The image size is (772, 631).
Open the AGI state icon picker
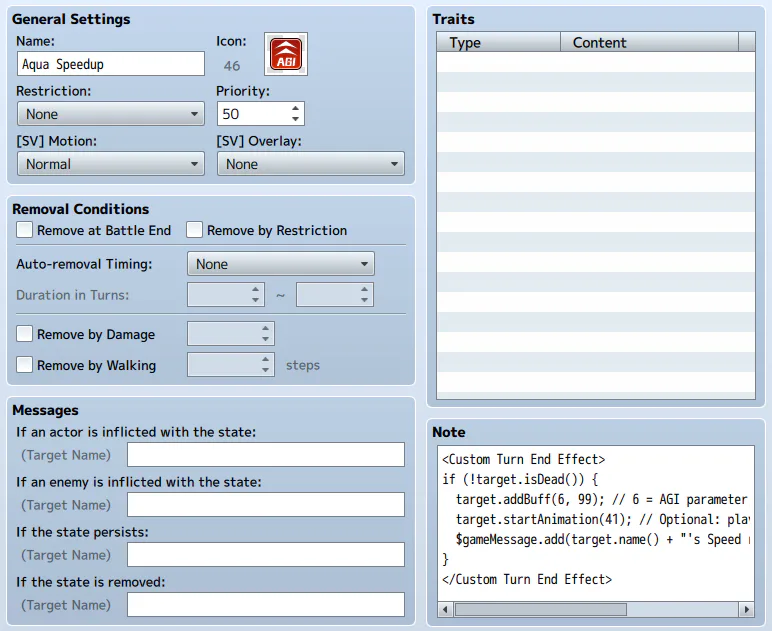(x=286, y=54)
